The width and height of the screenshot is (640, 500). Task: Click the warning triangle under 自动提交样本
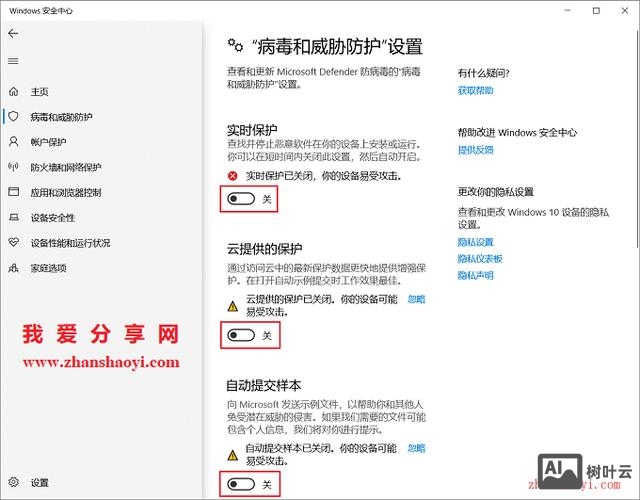click(x=233, y=455)
